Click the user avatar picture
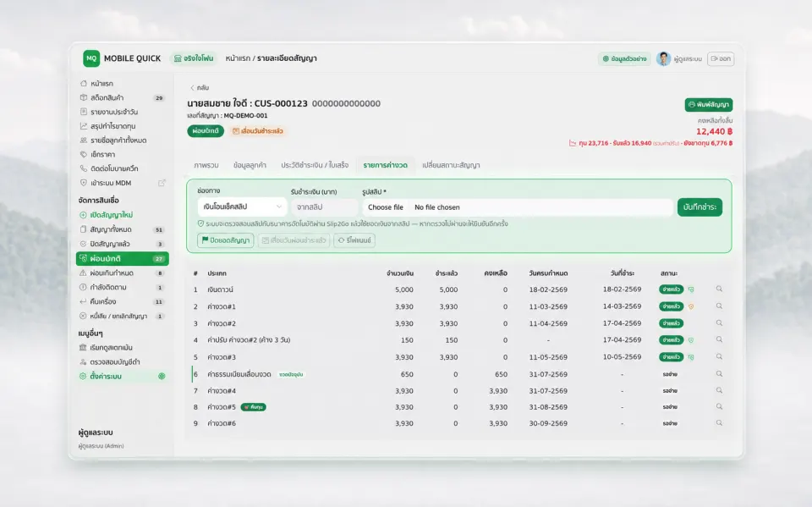This screenshot has width=812, height=507. click(663, 58)
